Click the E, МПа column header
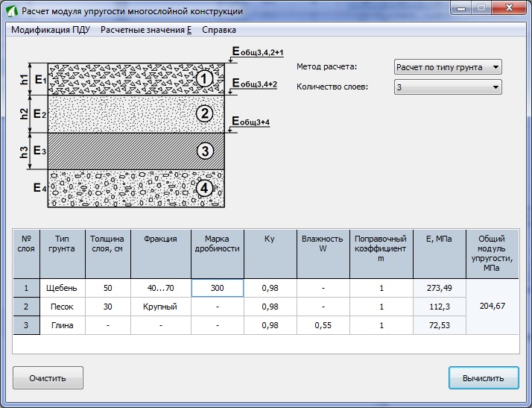This screenshot has width=532, height=408. [x=440, y=254]
